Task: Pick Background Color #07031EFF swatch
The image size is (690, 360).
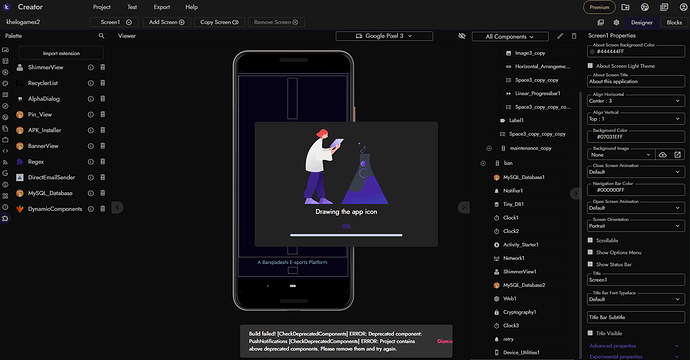Action: click(x=592, y=137)
